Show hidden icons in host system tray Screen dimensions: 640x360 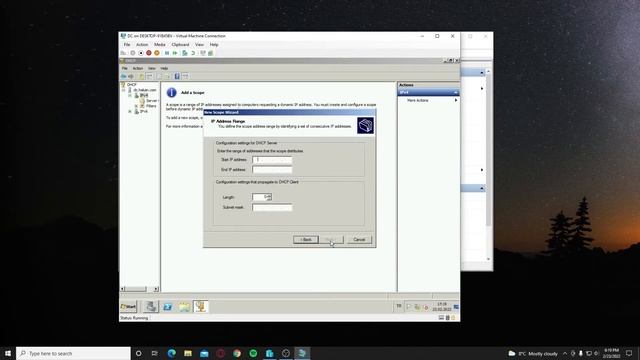pyautogui.click(x=565, y=353)
